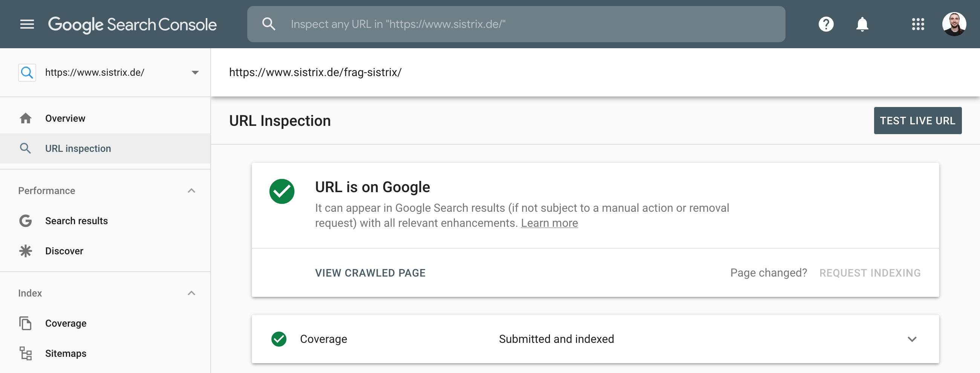Click the TEST LIVE URL button

coord(917,121)
